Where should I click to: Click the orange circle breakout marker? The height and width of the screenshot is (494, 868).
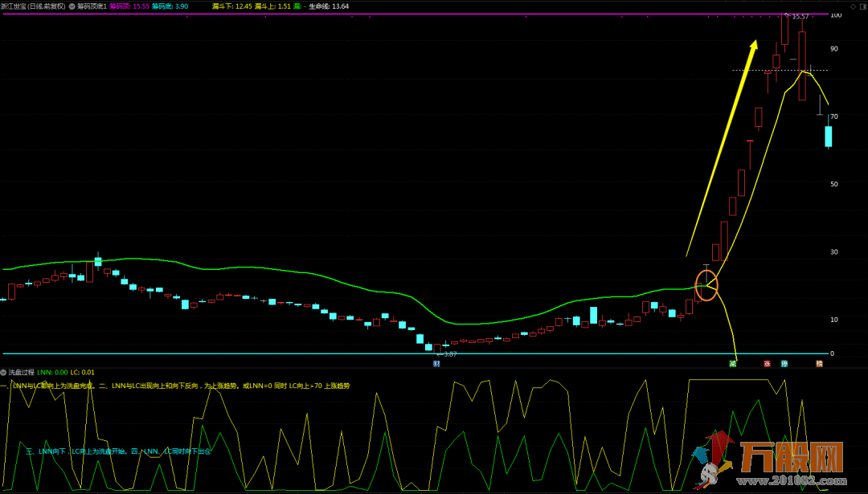(705, 285)
